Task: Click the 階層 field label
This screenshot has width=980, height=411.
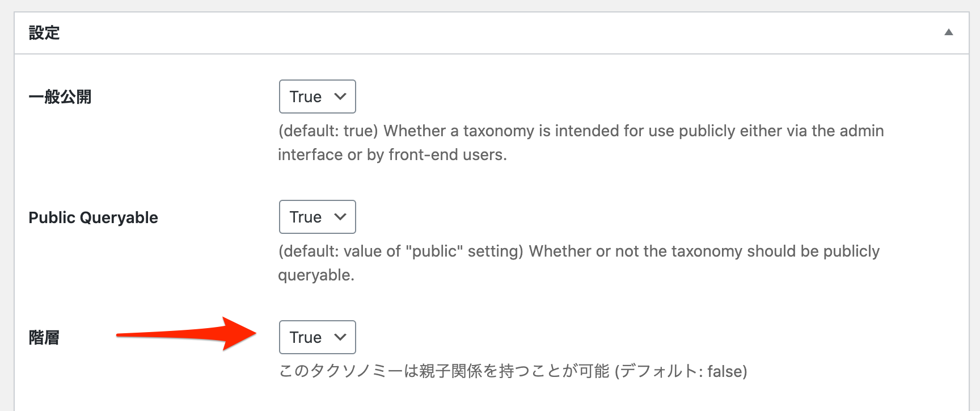Action: tap(44, 338)
